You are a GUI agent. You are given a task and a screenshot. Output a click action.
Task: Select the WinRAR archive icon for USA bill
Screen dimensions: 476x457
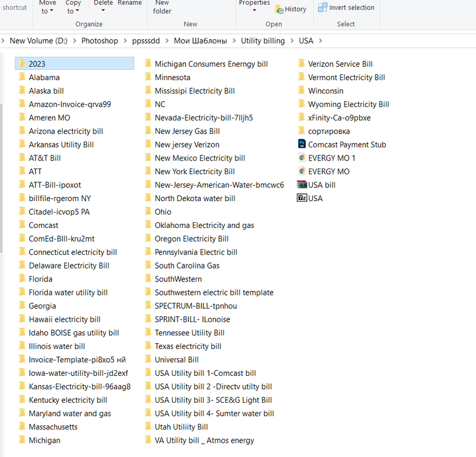point(302,185)
